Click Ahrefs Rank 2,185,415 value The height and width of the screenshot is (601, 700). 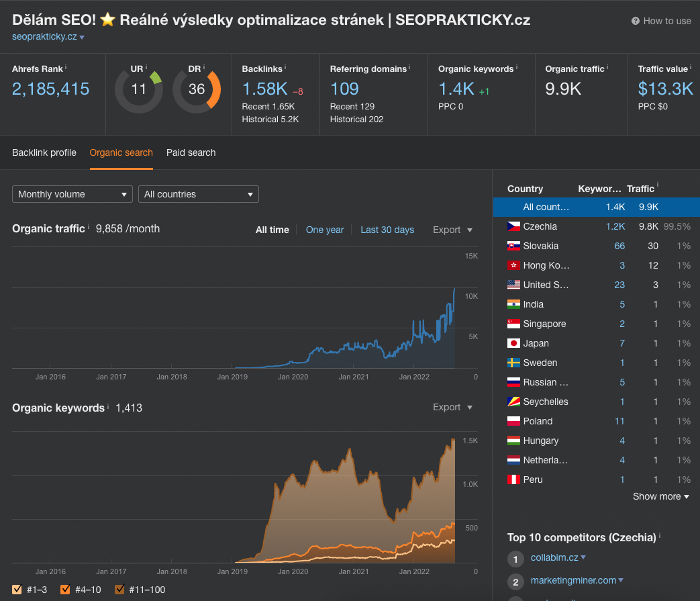tap(50, 89)
